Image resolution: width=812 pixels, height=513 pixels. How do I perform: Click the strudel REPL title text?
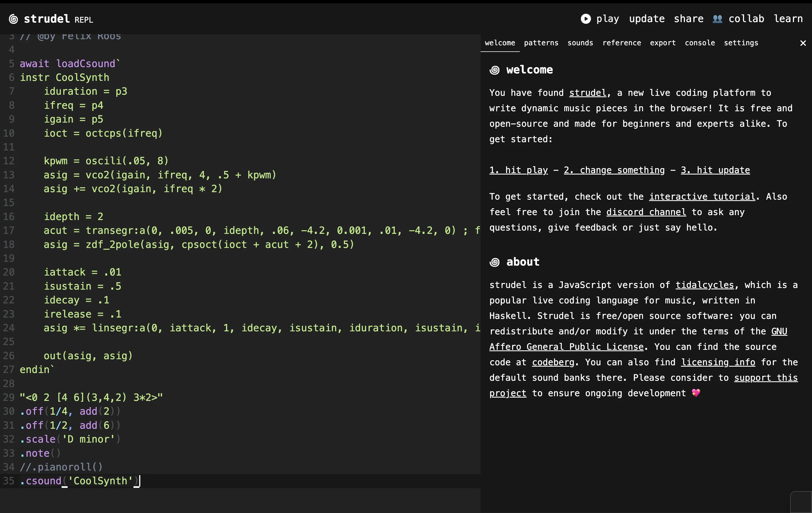58,19
